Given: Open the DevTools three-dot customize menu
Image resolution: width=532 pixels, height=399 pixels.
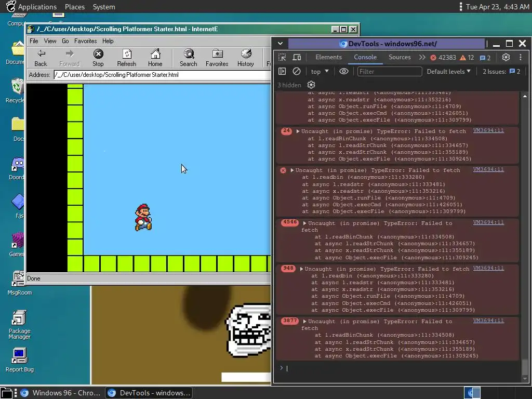Looking at the screenshot, I should click(x=521, y=57).
